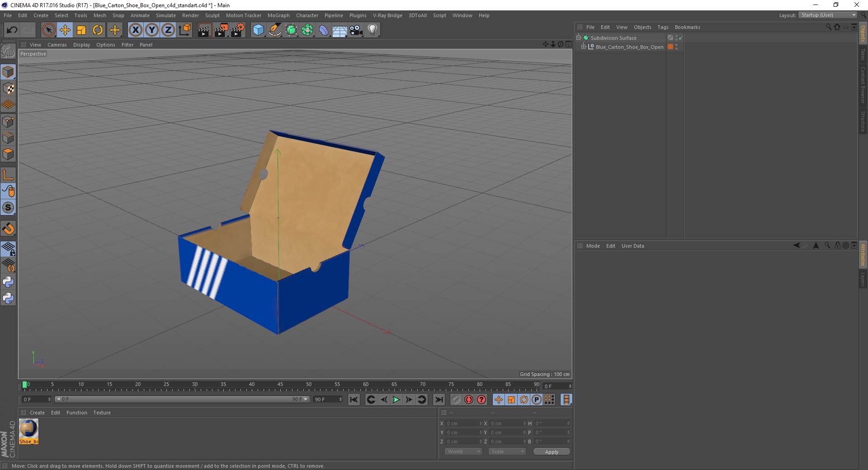Activate the Rotate tool

[x=98, y=30]
